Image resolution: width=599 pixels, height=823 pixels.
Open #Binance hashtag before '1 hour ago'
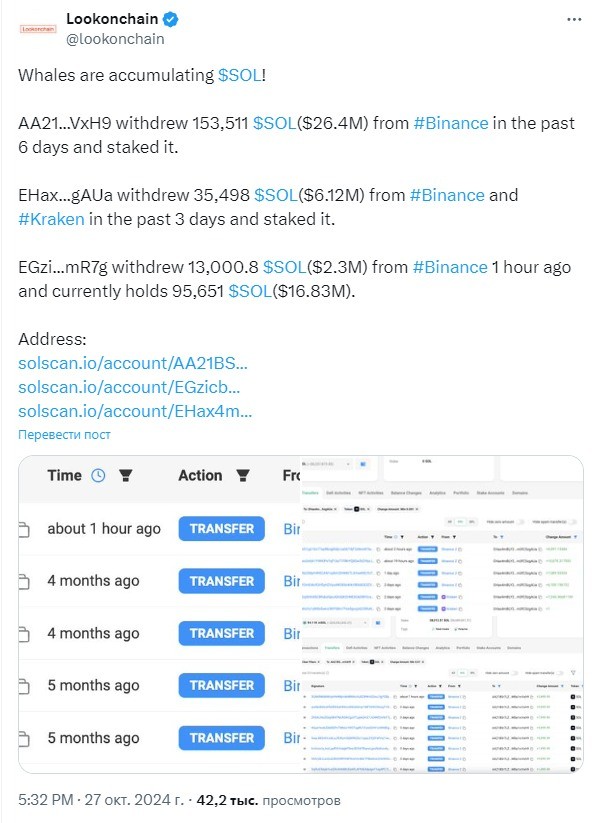click(450, 267)
